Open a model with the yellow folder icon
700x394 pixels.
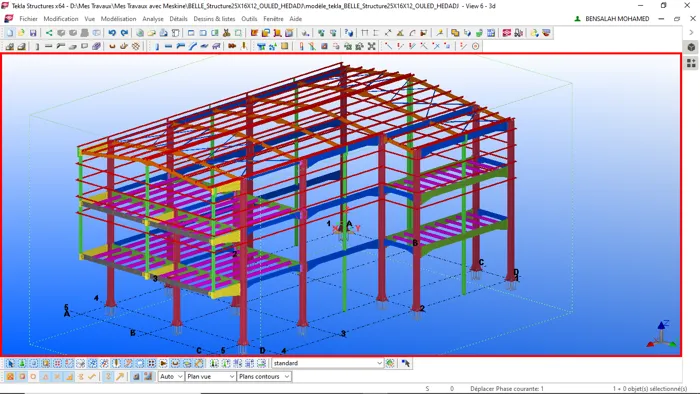click(x=21, y=33)
